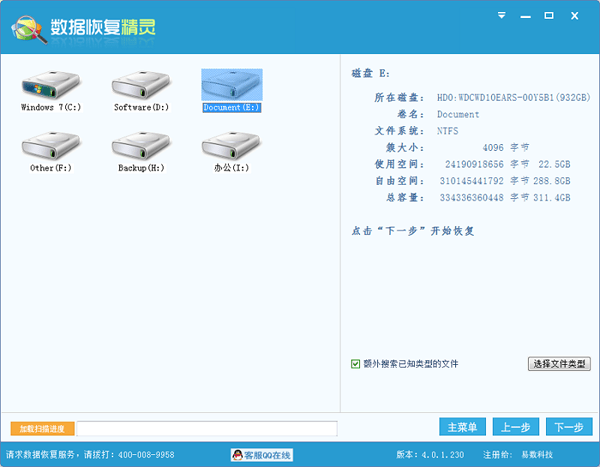Go back with 上一步 button

pyautogui.click(x=515, y=427)
